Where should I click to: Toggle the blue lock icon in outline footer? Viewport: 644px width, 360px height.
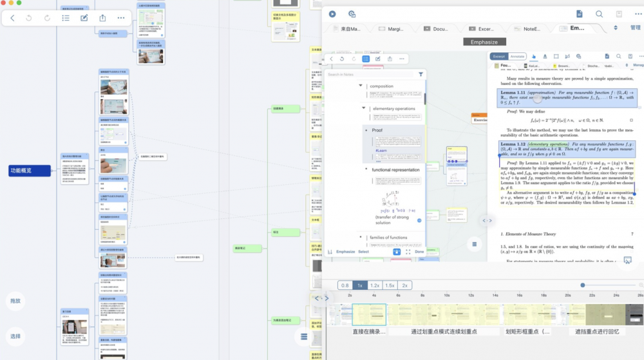(x=396, y=252)
